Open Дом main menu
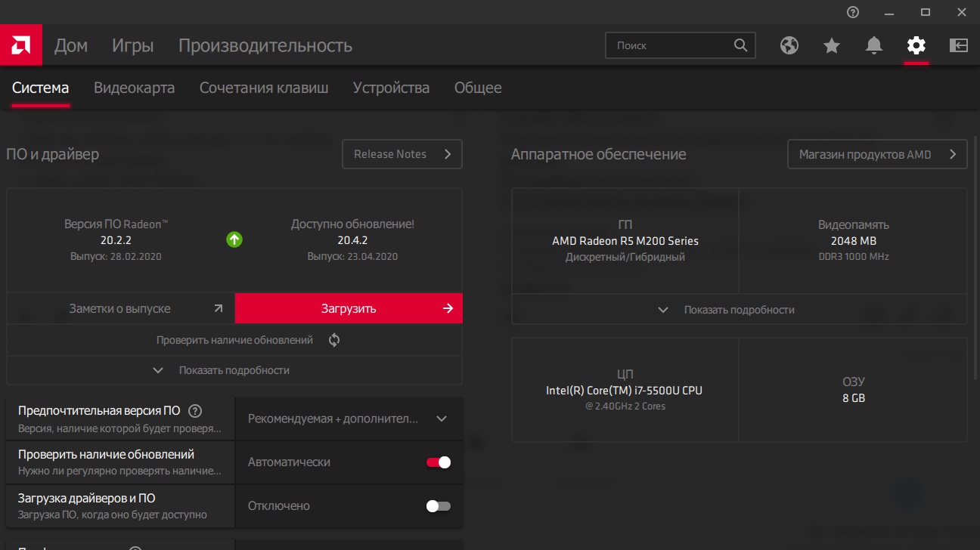 pyautogui.click(x=71, y=45)
